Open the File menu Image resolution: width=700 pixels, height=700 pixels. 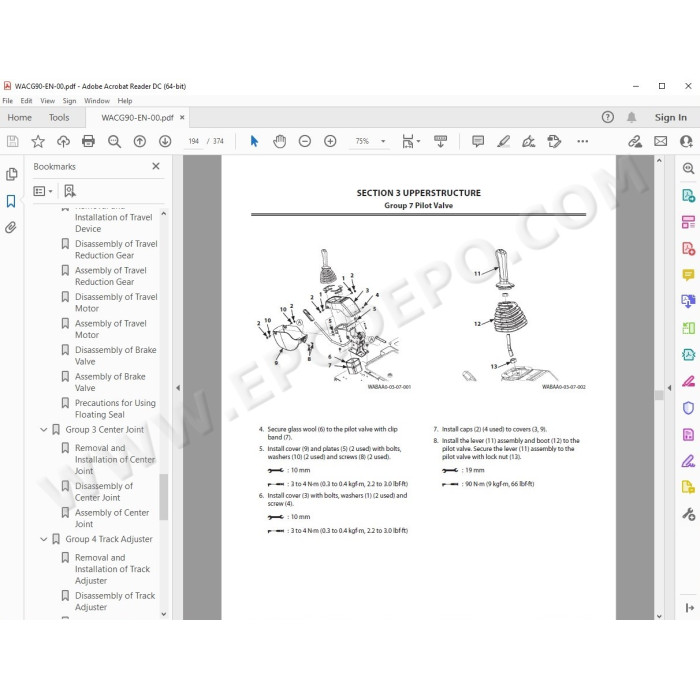pos(8,101)
